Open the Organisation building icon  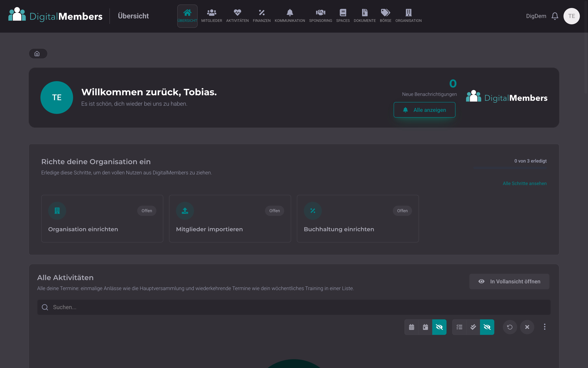[x=409, y=16]
